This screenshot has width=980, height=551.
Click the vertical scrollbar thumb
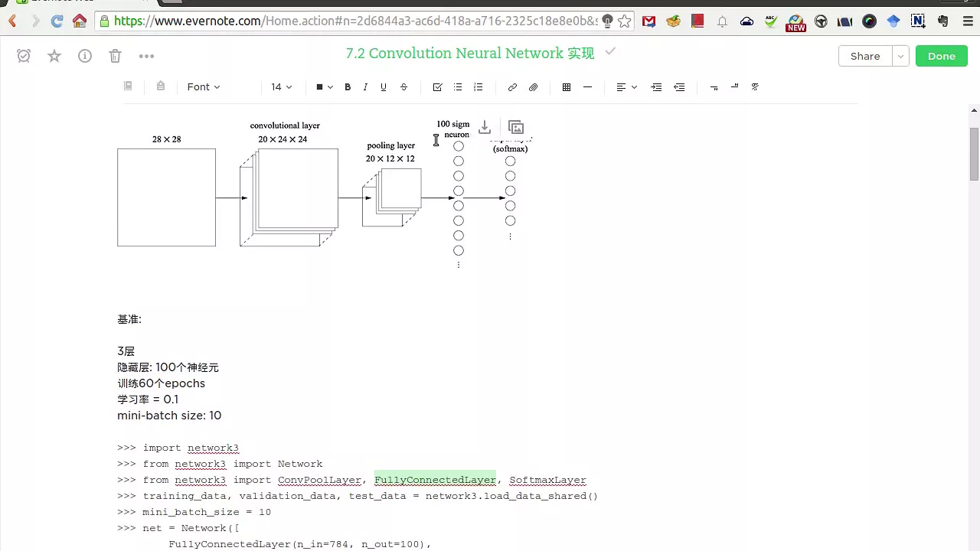point(974,154)
